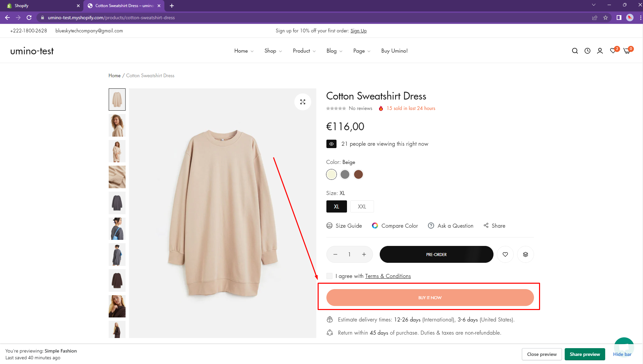The width and height of the screenshot is (643, 364).
Task: Click Buy Umino! menu item
Action: click(394, 51)
